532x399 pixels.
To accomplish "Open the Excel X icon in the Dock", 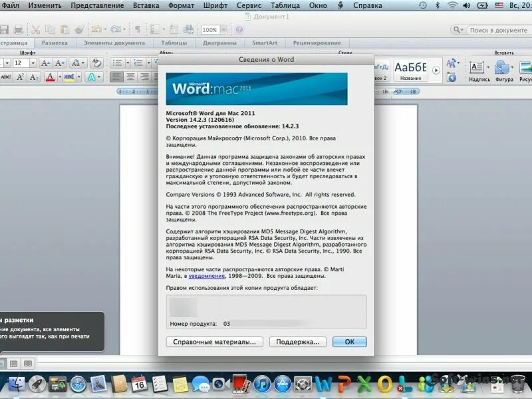I will (364, 384).
